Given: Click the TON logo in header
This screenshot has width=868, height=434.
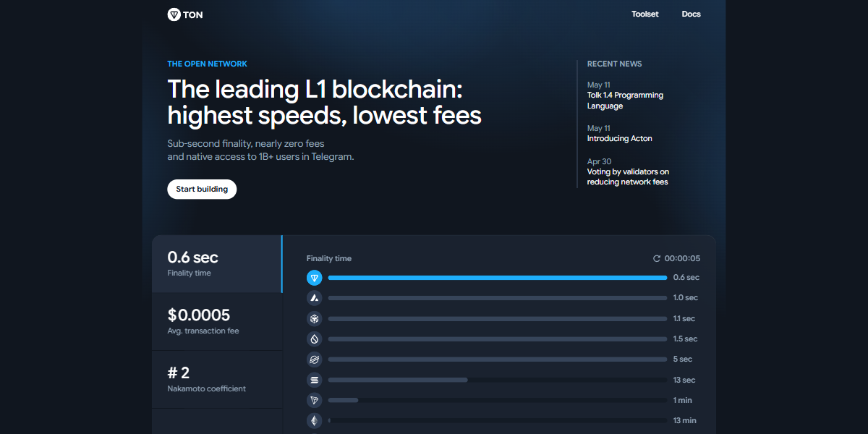Looking at the screenshot, I should click(x=185, y=14).
